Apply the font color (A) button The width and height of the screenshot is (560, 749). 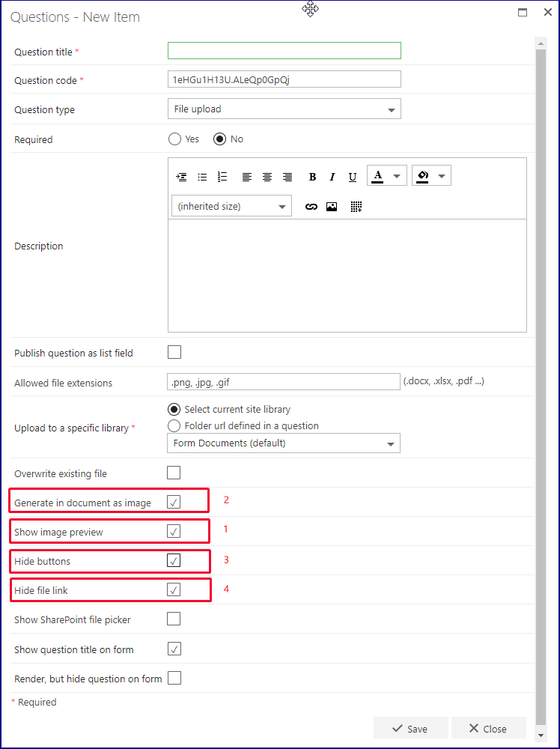tap(377, 176)
